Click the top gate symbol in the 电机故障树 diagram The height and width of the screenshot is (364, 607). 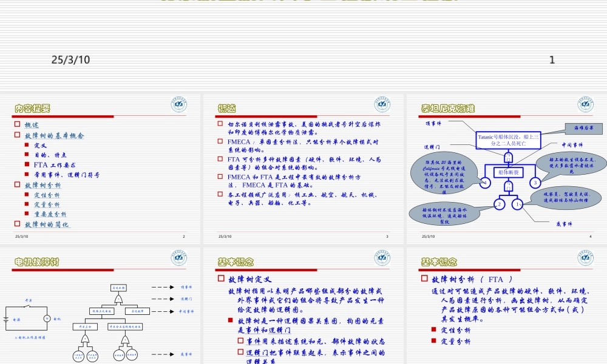point(118,299)
